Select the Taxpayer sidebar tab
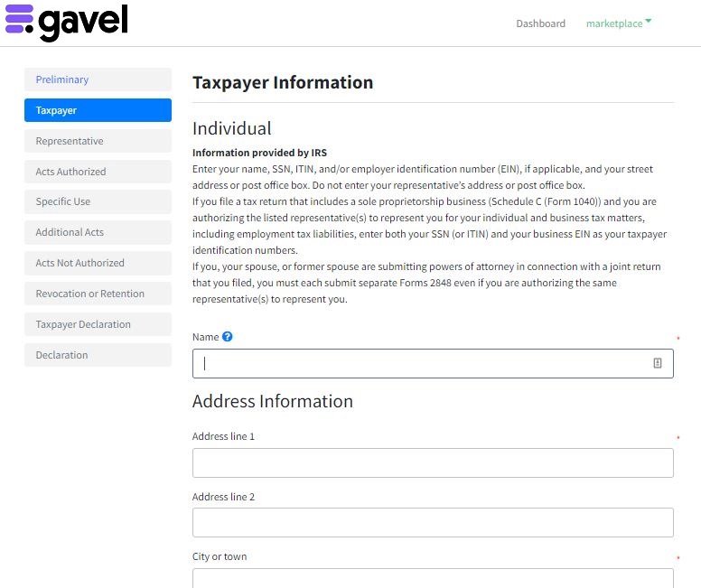Screen dimensions: 701x588 click(98, 110)
